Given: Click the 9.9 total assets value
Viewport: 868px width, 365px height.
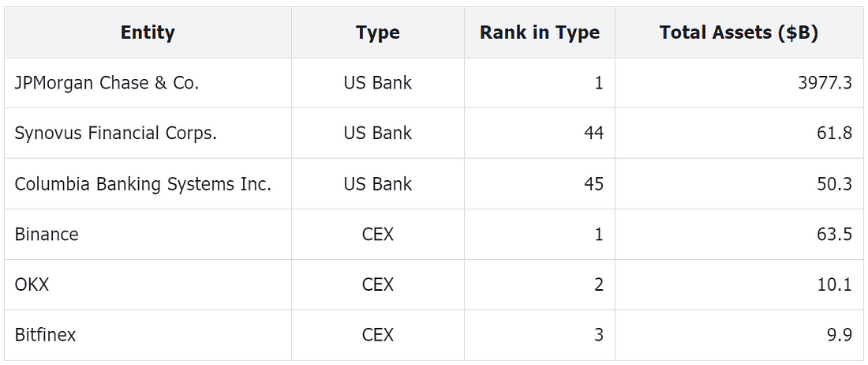Looking at the screenshot, I should [840, 335].
